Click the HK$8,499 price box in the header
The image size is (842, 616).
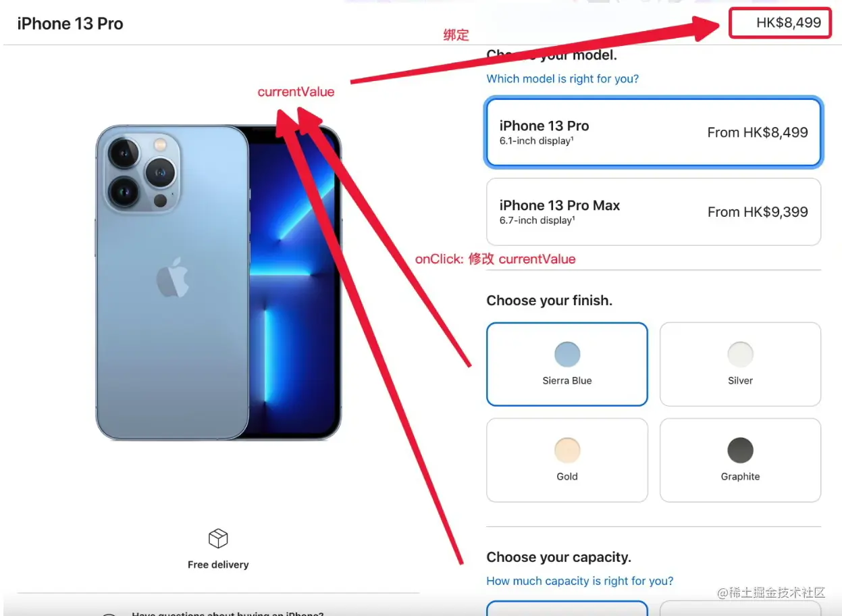(779, 23)
